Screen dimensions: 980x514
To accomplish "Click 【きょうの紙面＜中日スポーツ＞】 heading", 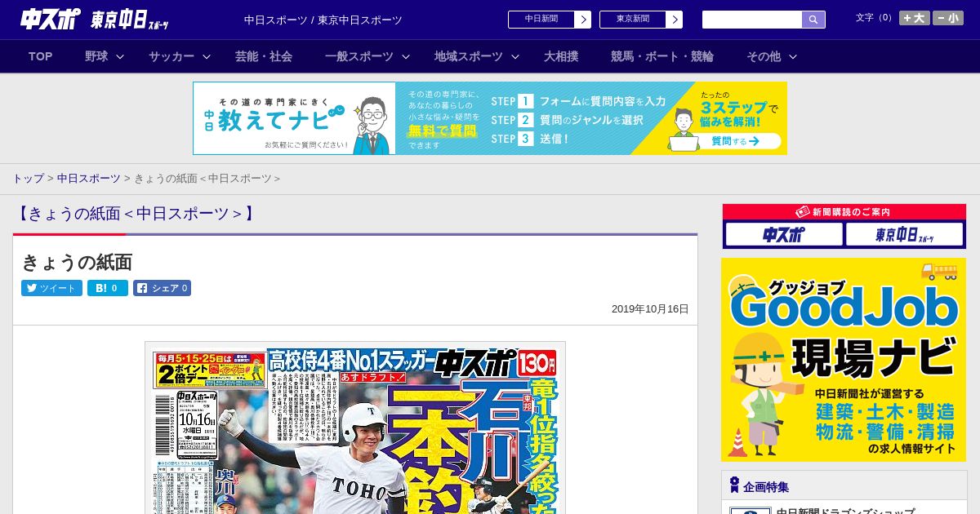I will (136, 214).
